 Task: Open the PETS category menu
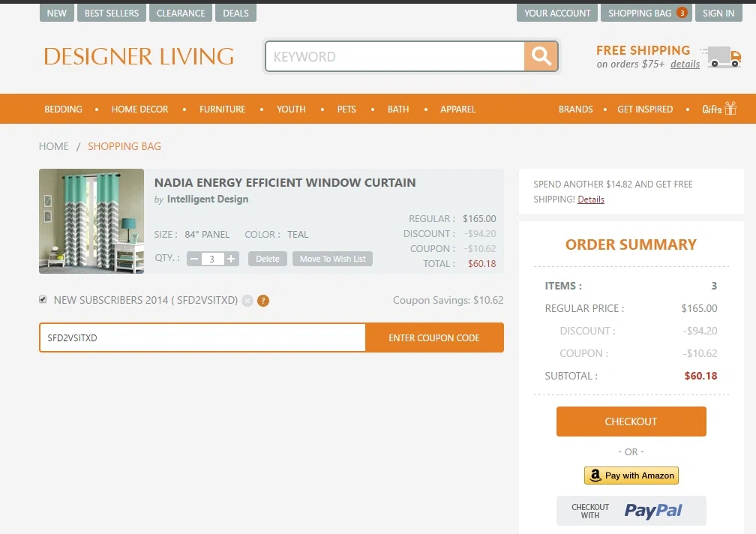[346, 109]
